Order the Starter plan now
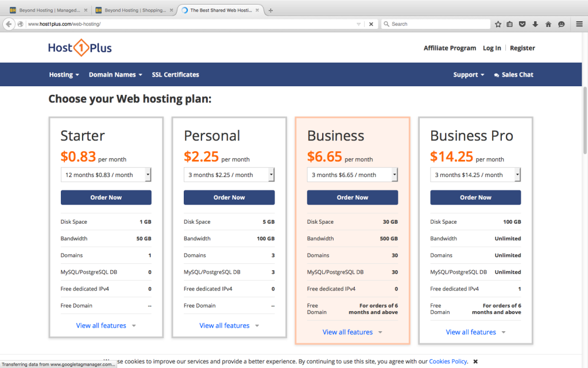The width and height of the screenshot is (588, 368). tap(106, 198)
